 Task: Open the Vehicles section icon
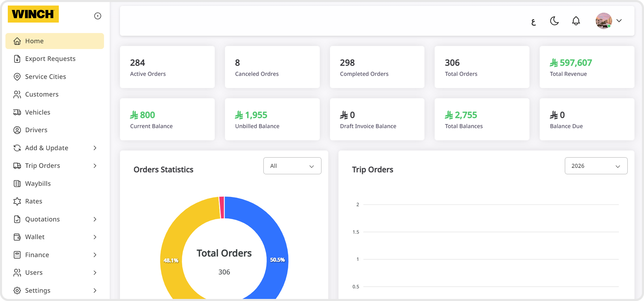[x=17, y=112]
